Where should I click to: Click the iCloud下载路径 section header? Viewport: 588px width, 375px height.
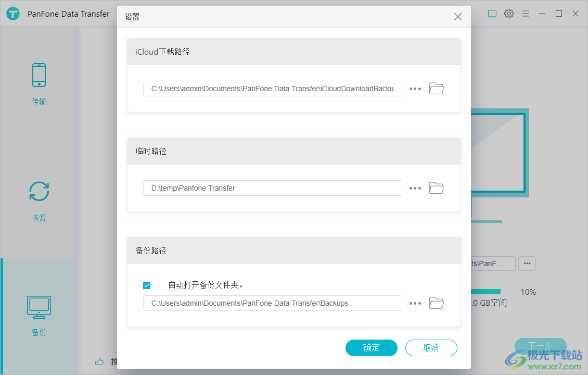pyautogui.click(x=293, y=52)
